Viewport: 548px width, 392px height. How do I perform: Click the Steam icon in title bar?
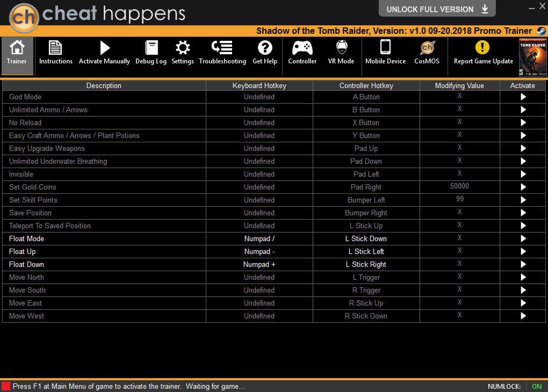540,31
